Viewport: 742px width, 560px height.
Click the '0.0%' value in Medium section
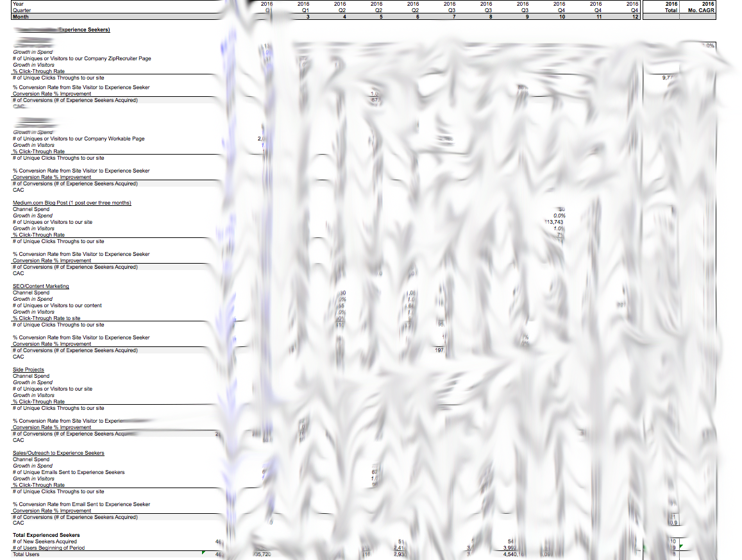559,216
